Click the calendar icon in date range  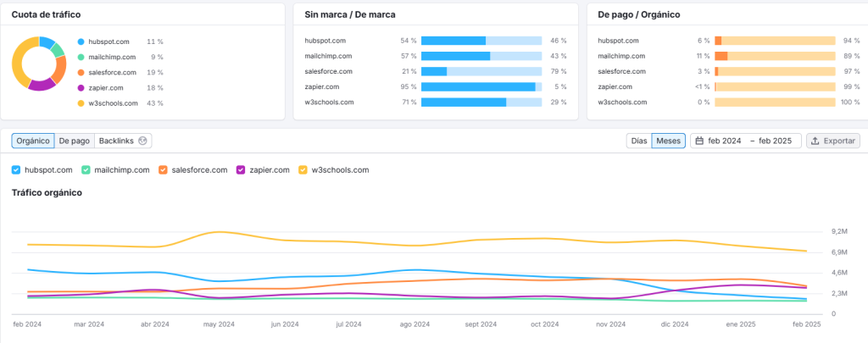tap(699, 141)
